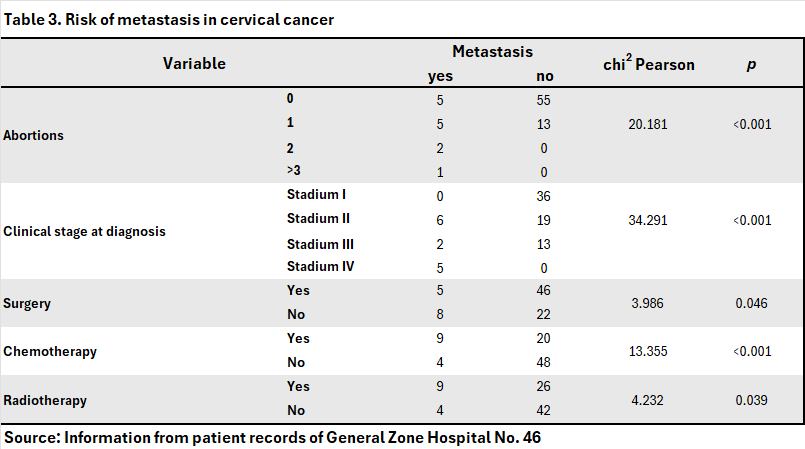Click the chi-square value 20.181

click(648, 125)
